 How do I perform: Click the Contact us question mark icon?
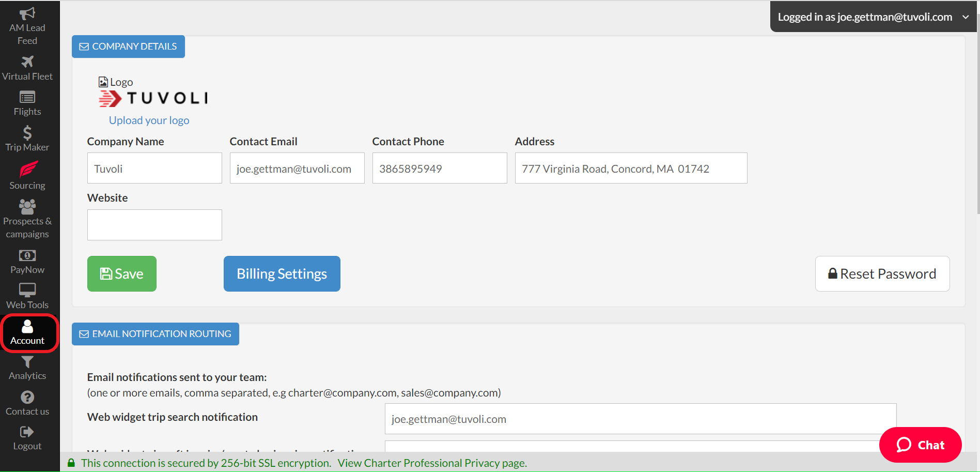27,397
